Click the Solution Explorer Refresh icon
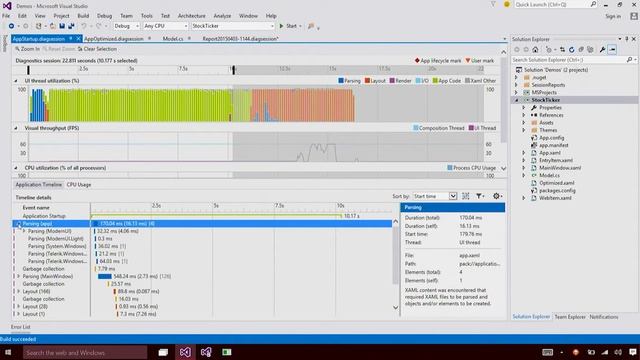 [571, 49]
